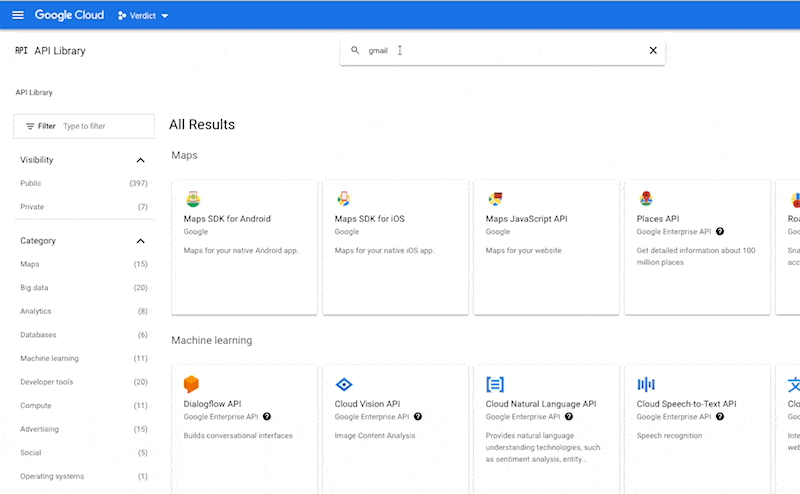This screenshot has width=800, height=494.
Task: Click the Maps JavaScript API icon
Action: tap(495, 199)
